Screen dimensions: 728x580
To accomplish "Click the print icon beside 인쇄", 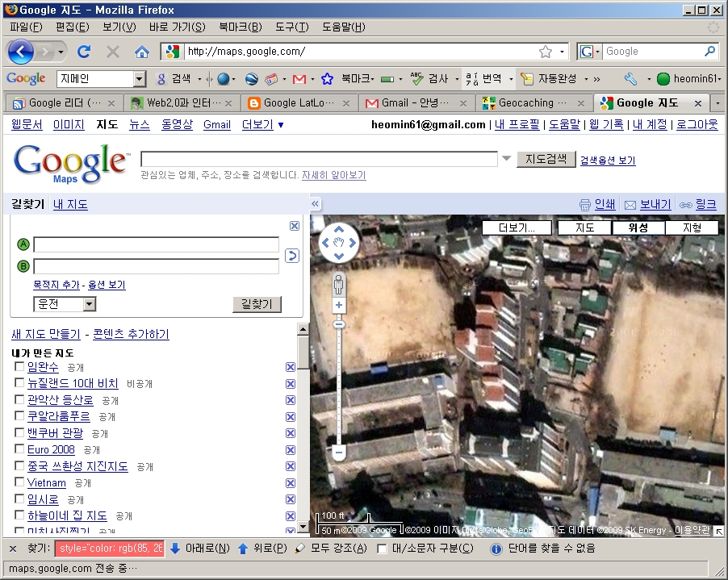I will (x=585, y=205).
